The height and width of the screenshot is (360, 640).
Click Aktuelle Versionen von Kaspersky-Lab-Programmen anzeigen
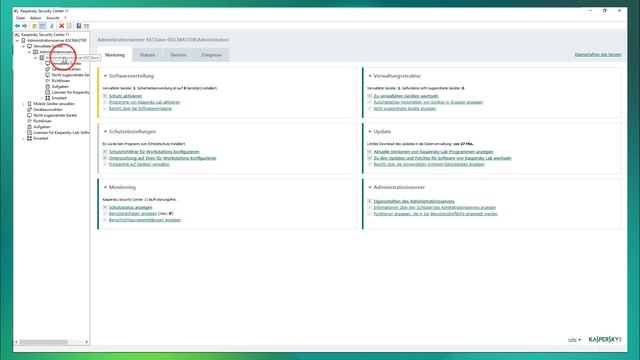(x=433, y=151)
